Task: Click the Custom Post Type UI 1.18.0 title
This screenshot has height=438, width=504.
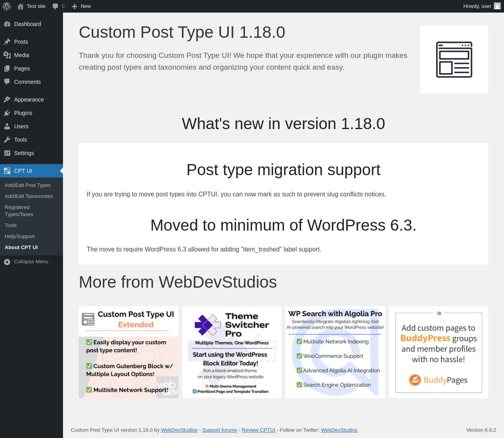Action: [182, 32]
